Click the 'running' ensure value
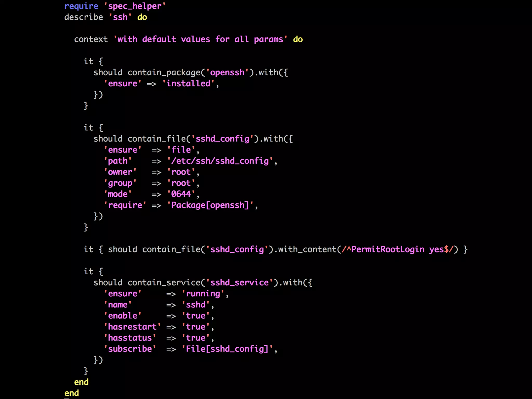Image resolution: width=532 pixels, height=399 pixels. pyautogui.click(x=203, y=294)
